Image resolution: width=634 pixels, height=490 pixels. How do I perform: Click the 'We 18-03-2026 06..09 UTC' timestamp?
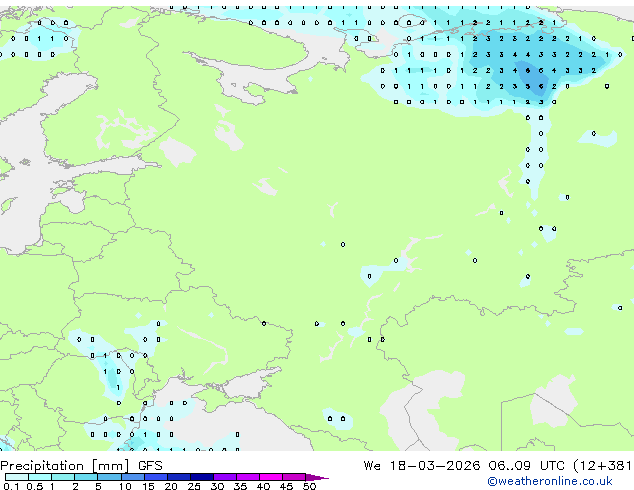click(464, 466)
